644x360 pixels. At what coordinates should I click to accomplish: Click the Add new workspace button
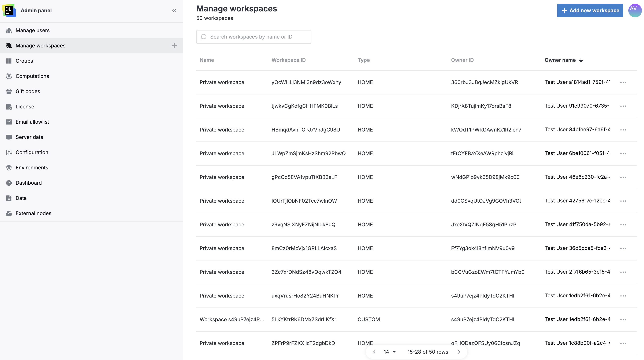pos(590,11)
